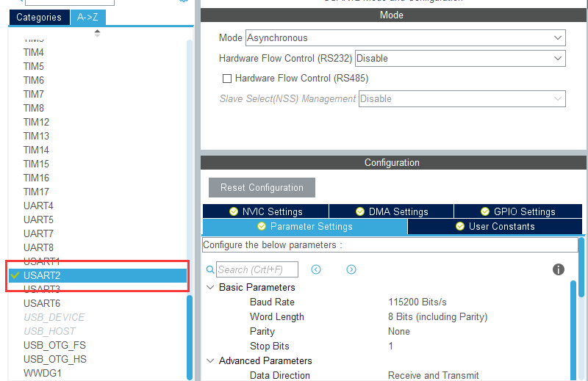The width and height of the screenshot is (588, 381).
Task: Click the Search (Ctrl+F) input field
Action: (257, 270)
